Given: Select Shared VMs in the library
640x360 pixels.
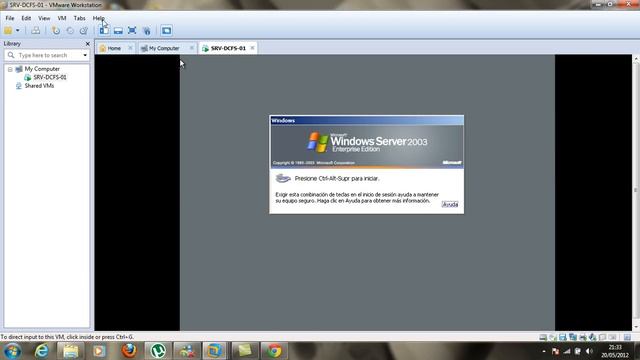Looking at the screenshot, I should (x=35, y=86).
